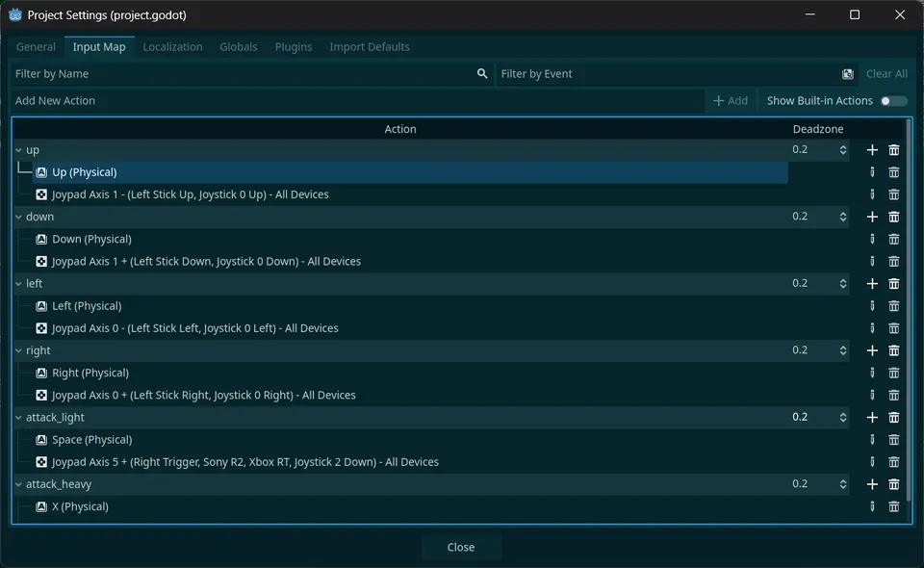Delete the Joypad Axis 1 Up event
Screen dimensions: 924x568
(x=893, y=194)
